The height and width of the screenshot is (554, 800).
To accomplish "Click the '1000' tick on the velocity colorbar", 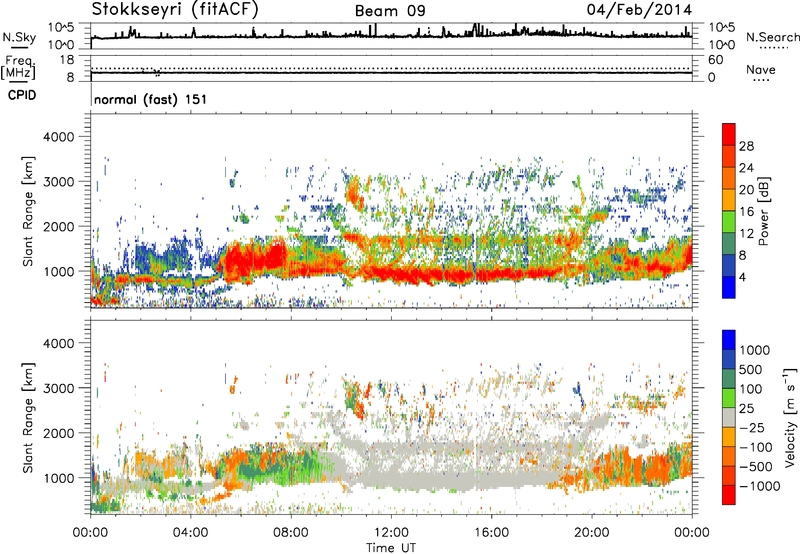I will click(754, 350).
